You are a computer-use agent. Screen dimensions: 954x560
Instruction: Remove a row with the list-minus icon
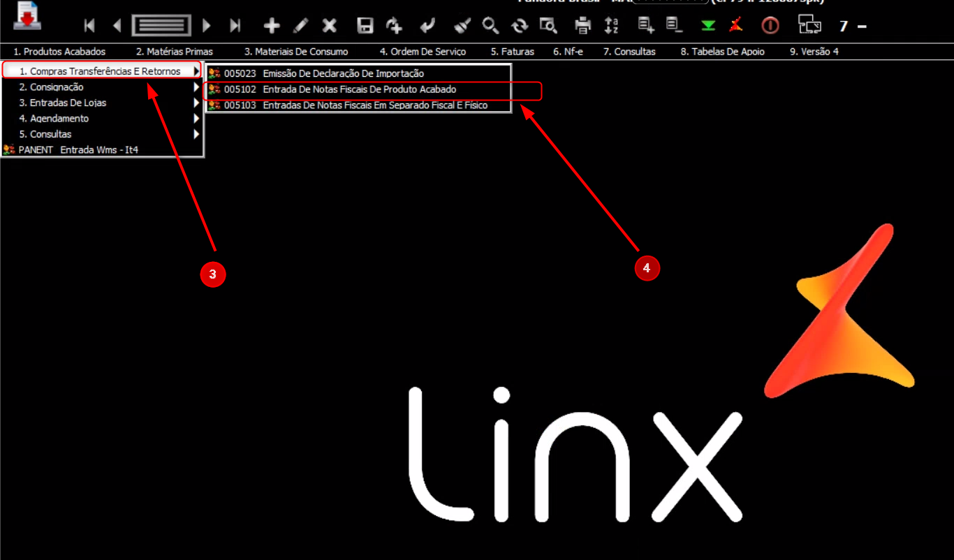tap(675, 25)
